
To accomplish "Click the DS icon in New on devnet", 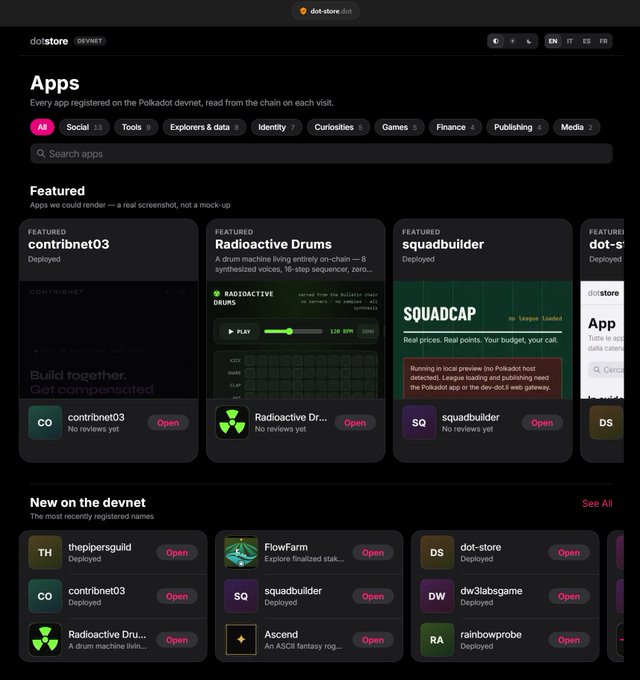I will [x=437, y=552].
